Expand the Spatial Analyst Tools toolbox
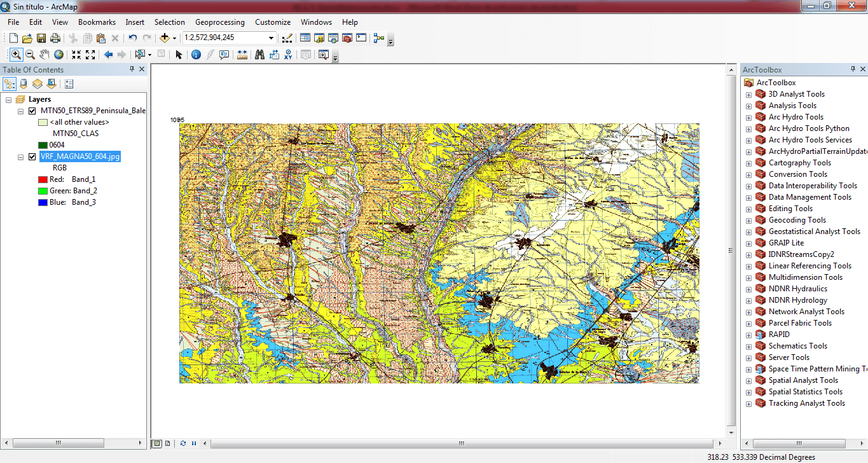The width and height of the screenshot is (868, 463). pos(748,380)
